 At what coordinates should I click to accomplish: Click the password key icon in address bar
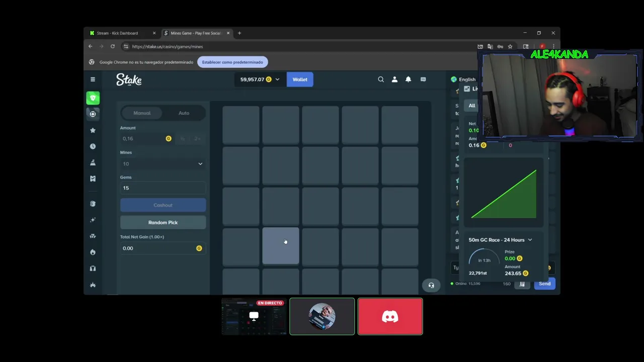tap(500, 46)
